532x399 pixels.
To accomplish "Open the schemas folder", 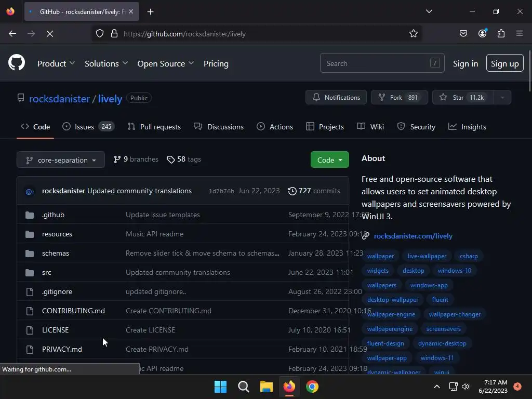I will [x=55, y=253].
